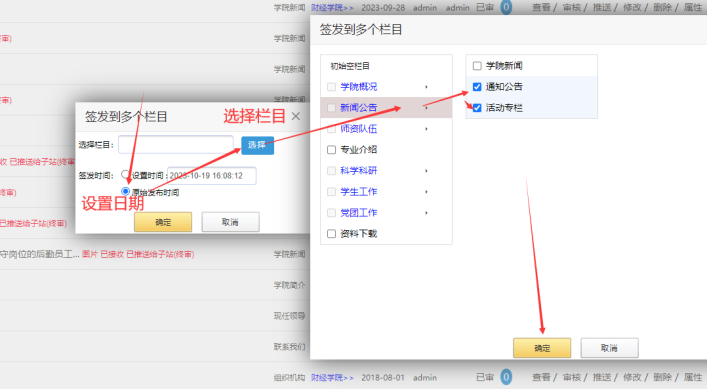708x389 pixels.
Task: Click the blue 0 badge in top row
Action: tap(506, 7)
